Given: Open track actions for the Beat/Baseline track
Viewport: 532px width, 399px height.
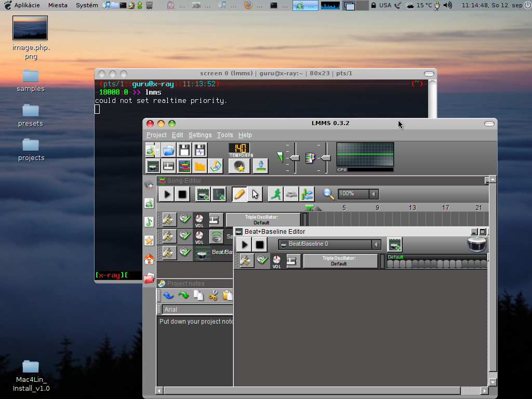Looking at the screenshot, I should (169, 252).
